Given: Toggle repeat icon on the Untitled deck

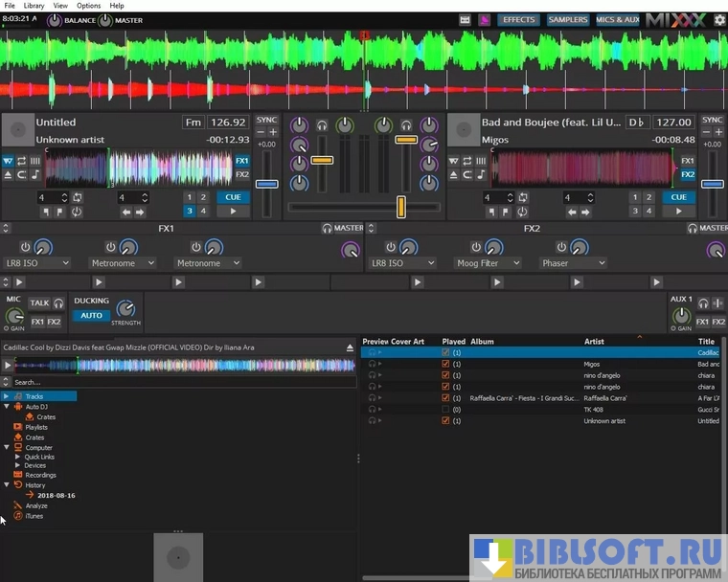Looking at the screenshot, I should click(21, 161).
